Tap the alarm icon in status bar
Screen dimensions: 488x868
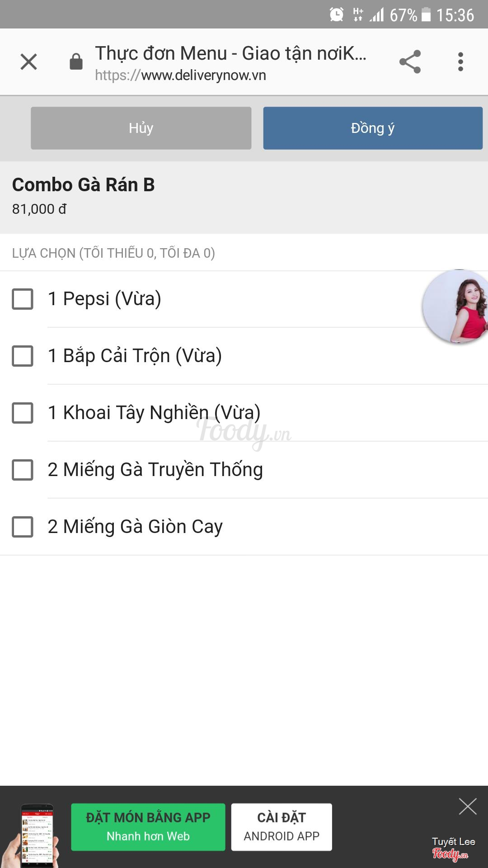click(x=337, y=14)
